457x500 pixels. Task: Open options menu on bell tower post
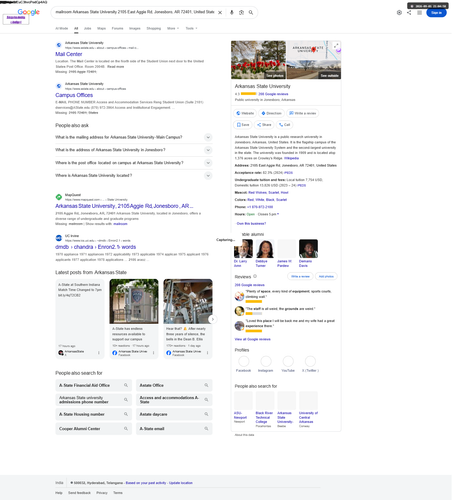pyautogui.click(x=207, y=353)
